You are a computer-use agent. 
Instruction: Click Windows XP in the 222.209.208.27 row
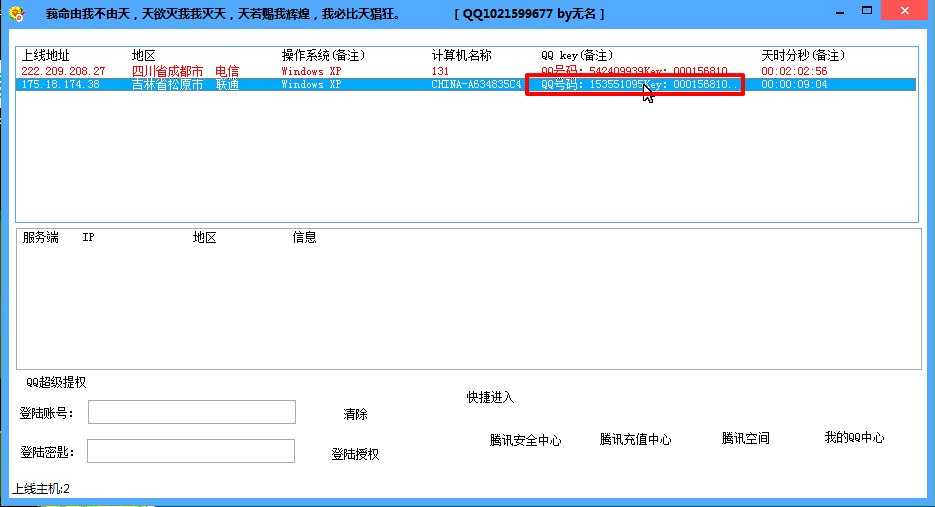pos(311,71)
